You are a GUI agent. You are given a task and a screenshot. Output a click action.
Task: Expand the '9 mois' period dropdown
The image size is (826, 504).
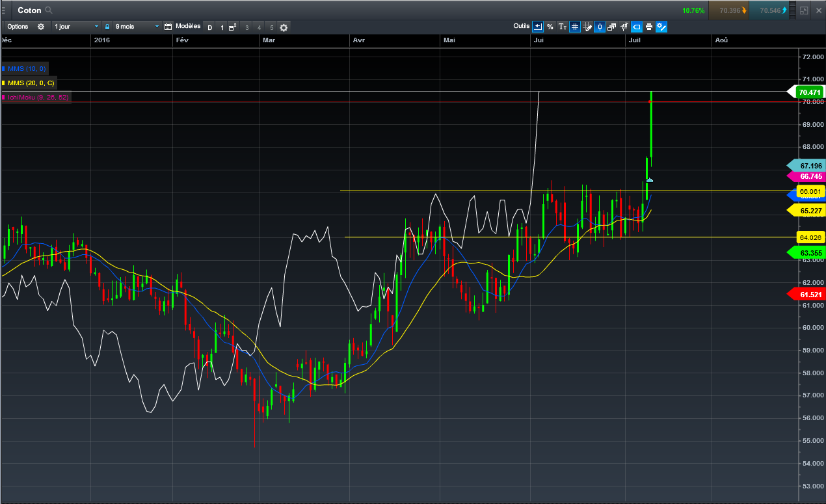tap(137, 27)
